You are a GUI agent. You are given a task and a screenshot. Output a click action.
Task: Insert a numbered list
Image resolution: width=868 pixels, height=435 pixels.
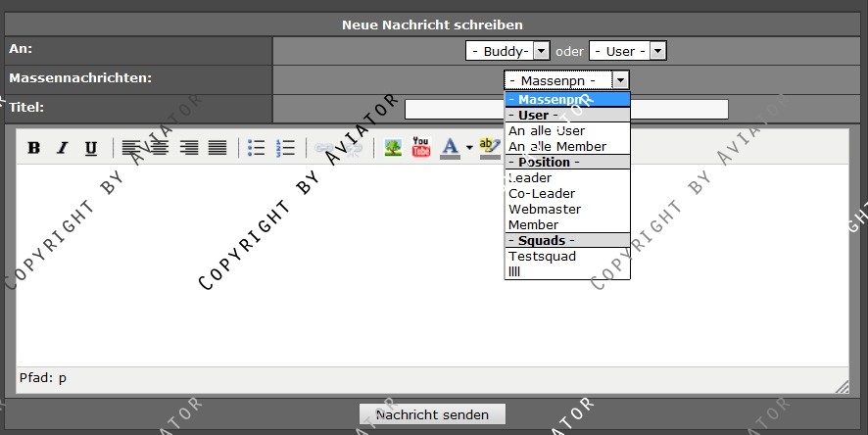pyautogui.click(x=286, y=148)
